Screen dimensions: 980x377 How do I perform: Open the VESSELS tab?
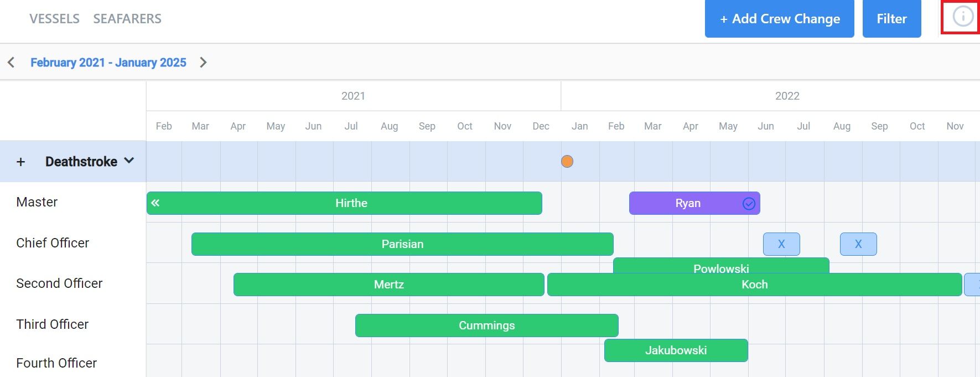(x=54, y=19)
